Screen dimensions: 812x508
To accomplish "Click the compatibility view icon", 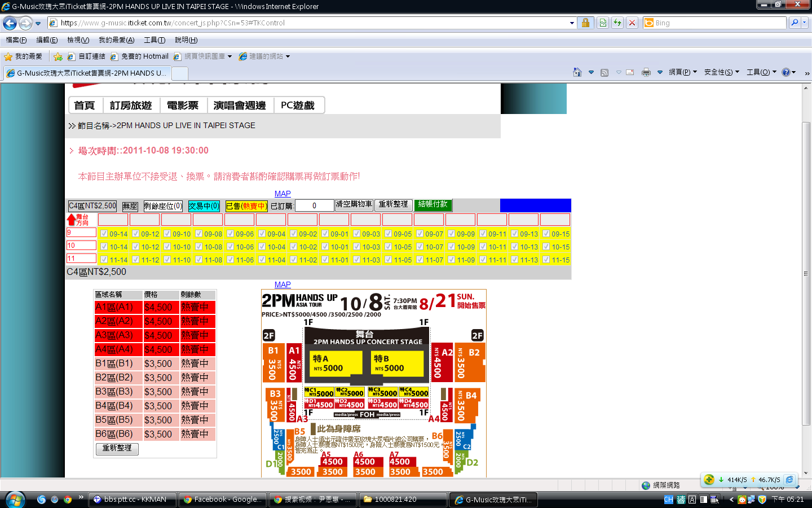I will (603, 23).
